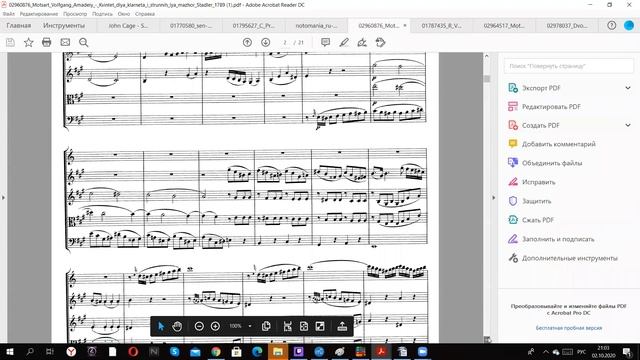
Task: Switch to the Инструменты tab
Action: (64, 25)
